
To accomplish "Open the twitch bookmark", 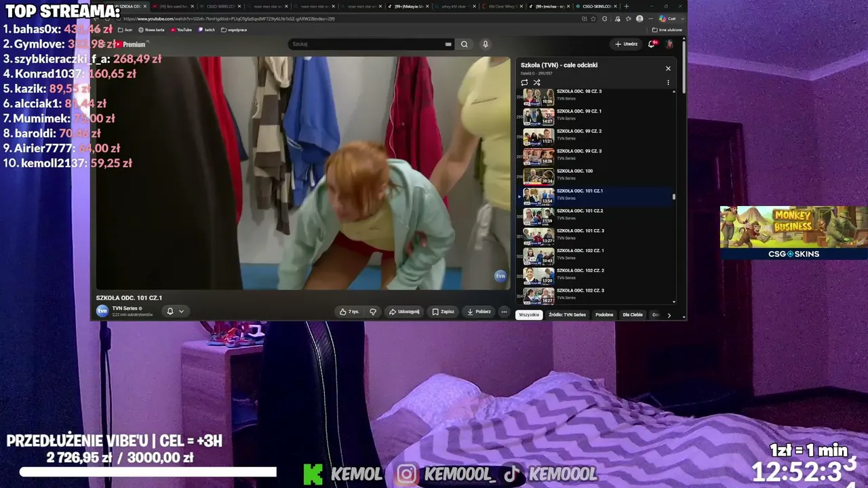I will point(206,30).
